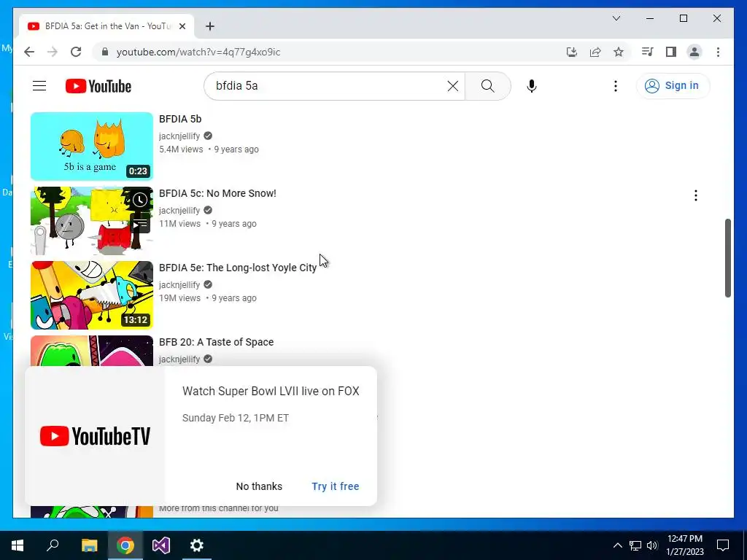This screenshot has height=560, width=747.
Task: Open the Windows Start menu
Action: click(18, 545)
